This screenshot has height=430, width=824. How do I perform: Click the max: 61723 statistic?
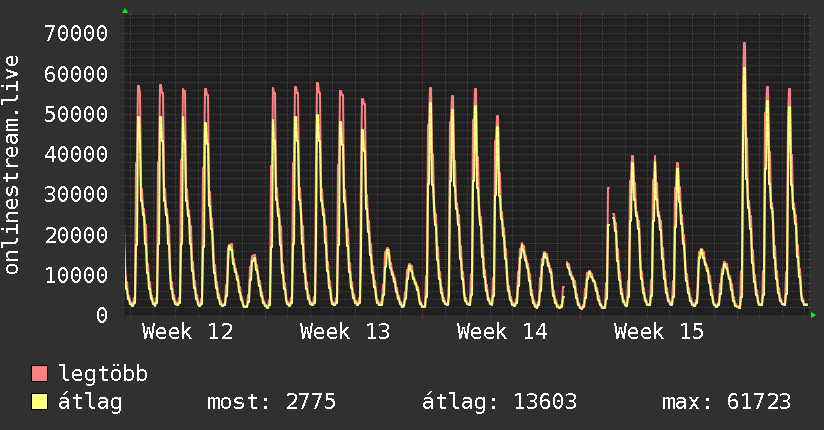[726, 402]
